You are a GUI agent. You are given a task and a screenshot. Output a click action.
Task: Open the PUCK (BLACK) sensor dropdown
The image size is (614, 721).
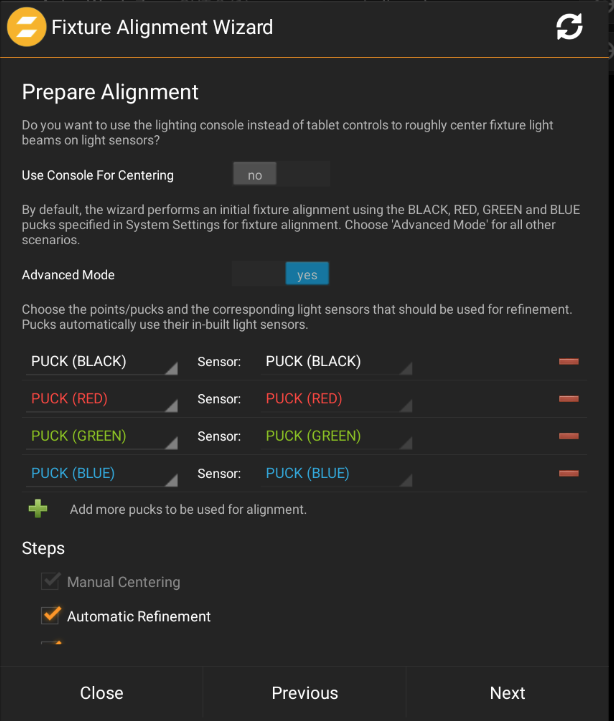[338, 362]
